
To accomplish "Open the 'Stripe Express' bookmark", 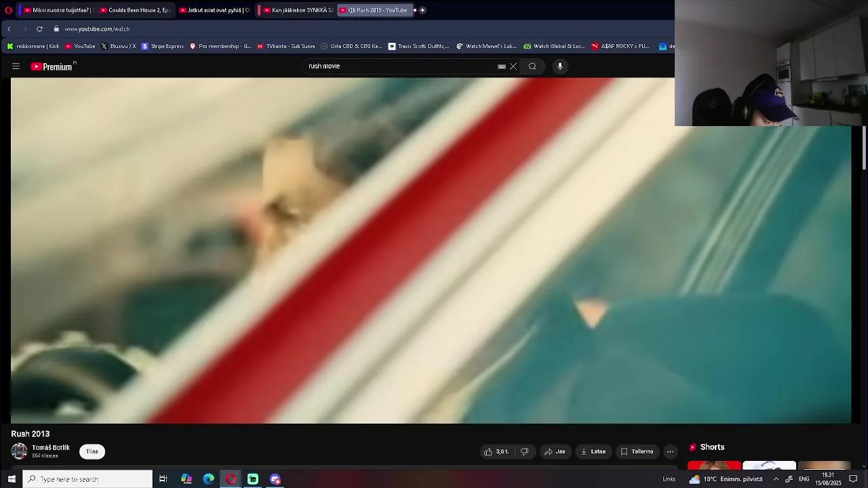I will pos(163,46).
